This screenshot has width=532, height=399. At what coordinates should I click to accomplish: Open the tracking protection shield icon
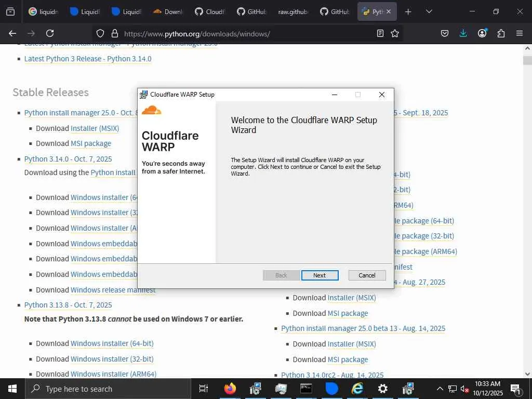pos(100,33)
